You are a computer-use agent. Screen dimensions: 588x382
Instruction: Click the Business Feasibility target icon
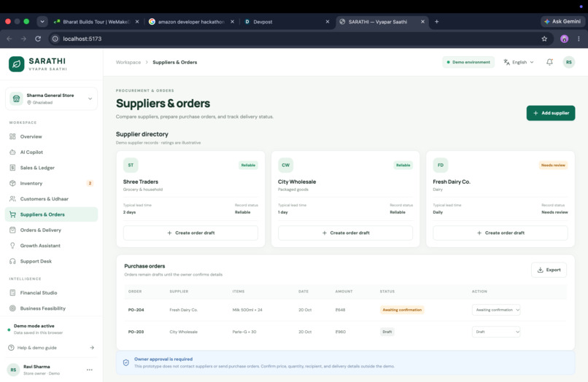[x=12, y=308]
